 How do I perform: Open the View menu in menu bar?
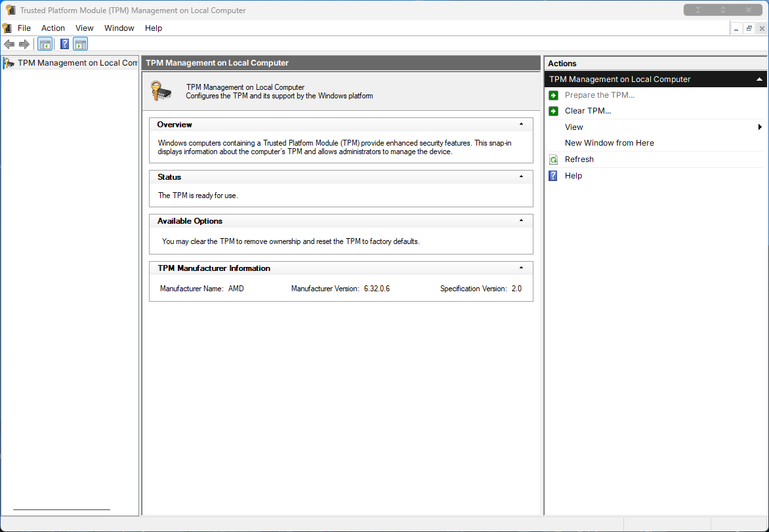tap(85, 28)
